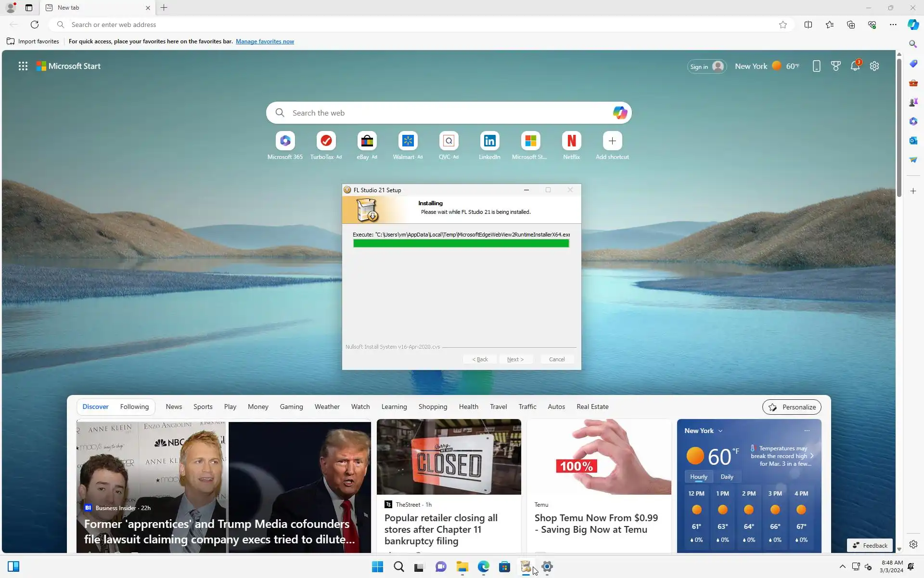Click Manage favorites now link

pos(265,41)
